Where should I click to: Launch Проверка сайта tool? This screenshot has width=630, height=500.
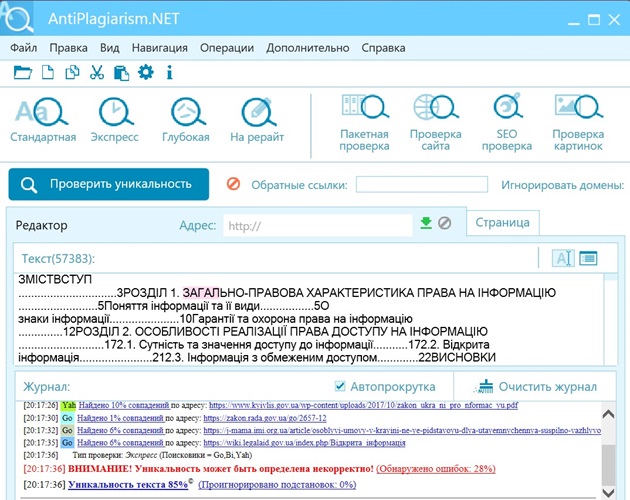[x=436, y=123]
